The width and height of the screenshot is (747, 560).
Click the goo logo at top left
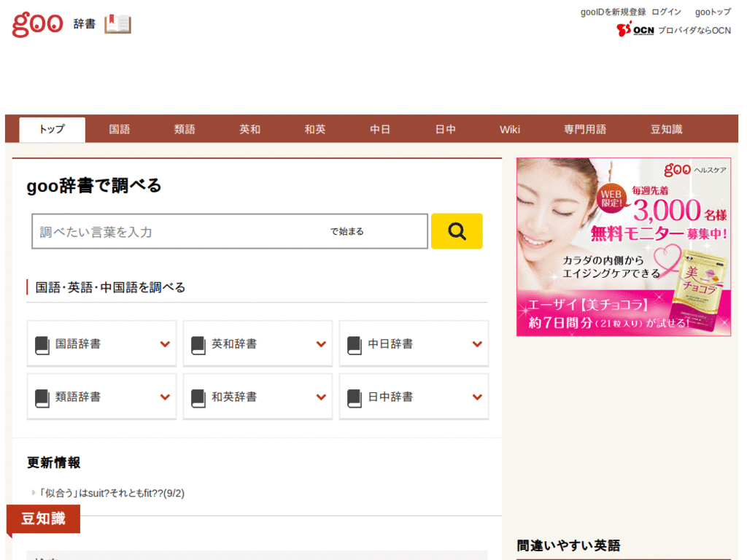(38, 24)
